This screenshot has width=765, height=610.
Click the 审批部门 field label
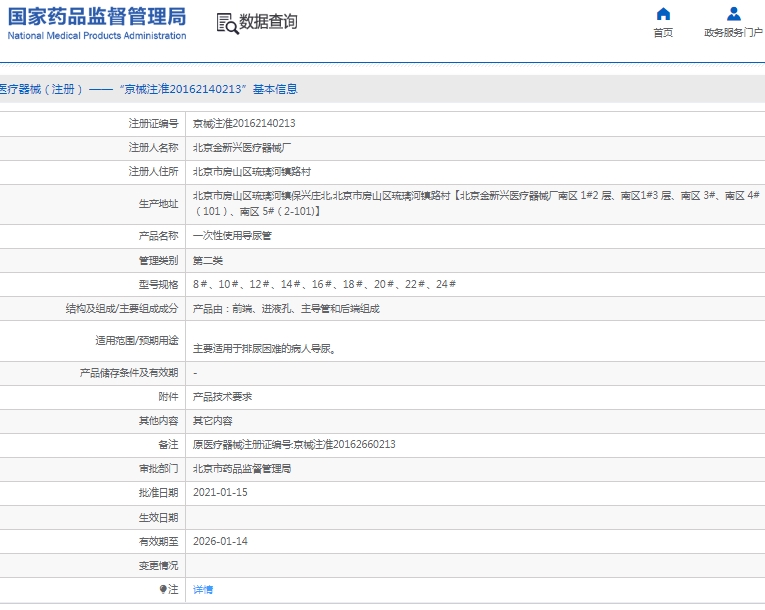tap(159, 468)
